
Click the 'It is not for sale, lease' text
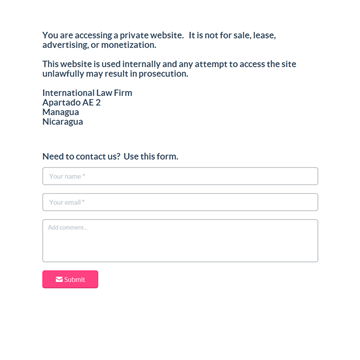click(x=232, y=35)
